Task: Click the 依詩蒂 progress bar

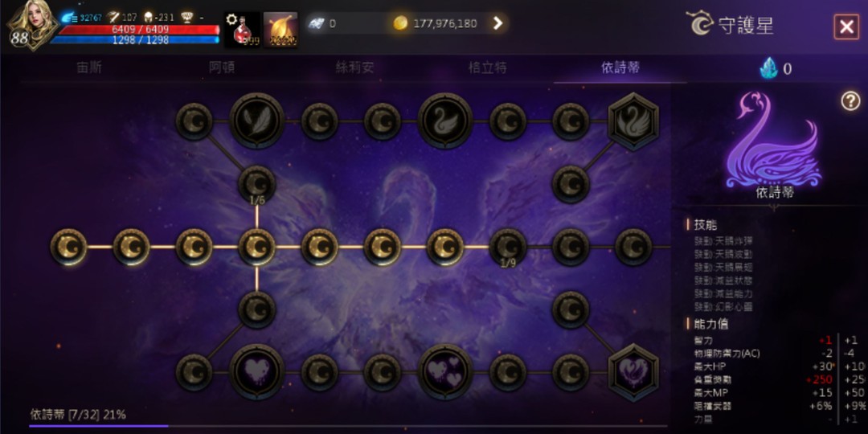Action: 348,426
